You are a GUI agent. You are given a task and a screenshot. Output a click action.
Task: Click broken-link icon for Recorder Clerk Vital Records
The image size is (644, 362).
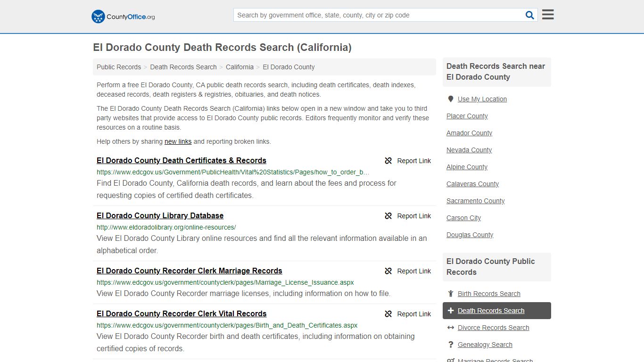click(388, 314)
